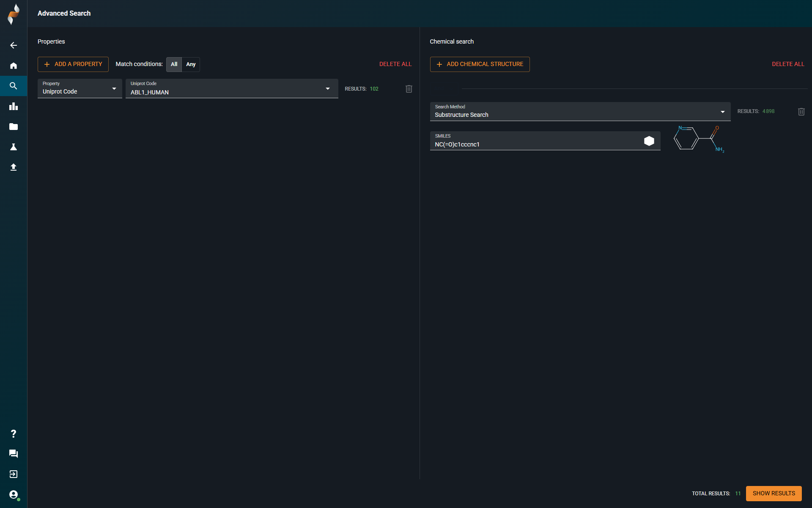Set match conditions to Any
This screenshot has width=812, height=508.
191,64
